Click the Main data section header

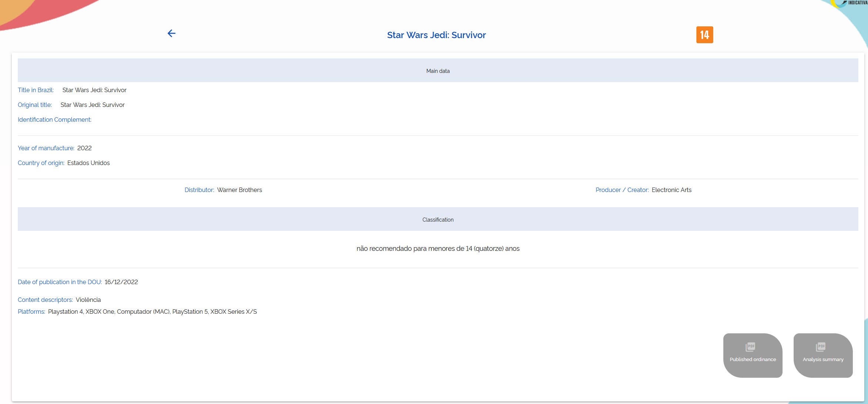pos(438,71)
